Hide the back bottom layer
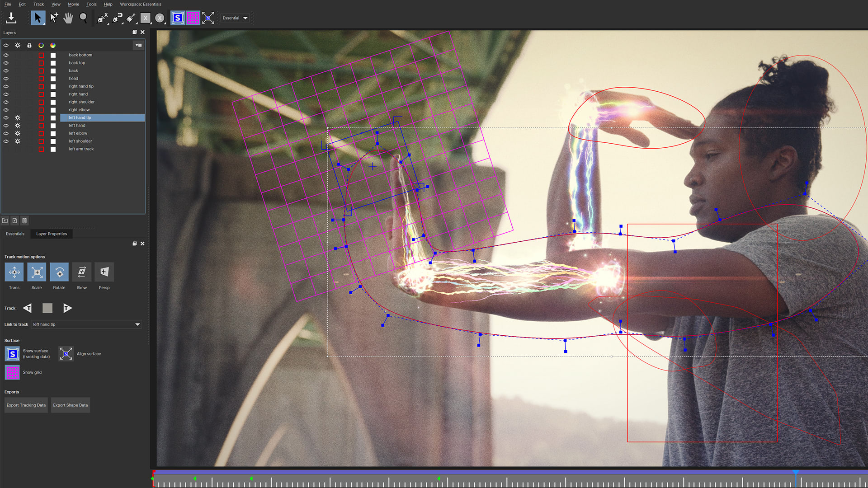The height and width of the screenshot is (488, 868). pos(6,55)
